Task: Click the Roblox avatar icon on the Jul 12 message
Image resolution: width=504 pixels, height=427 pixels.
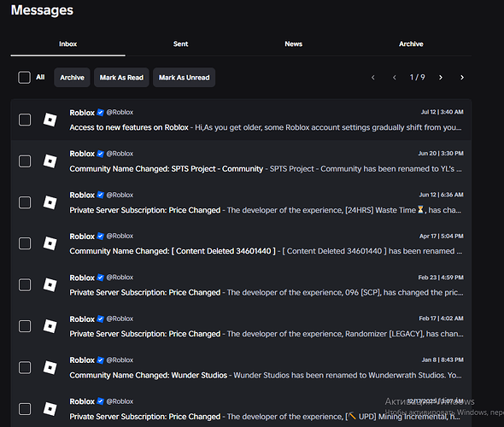Action: [50, 120]
